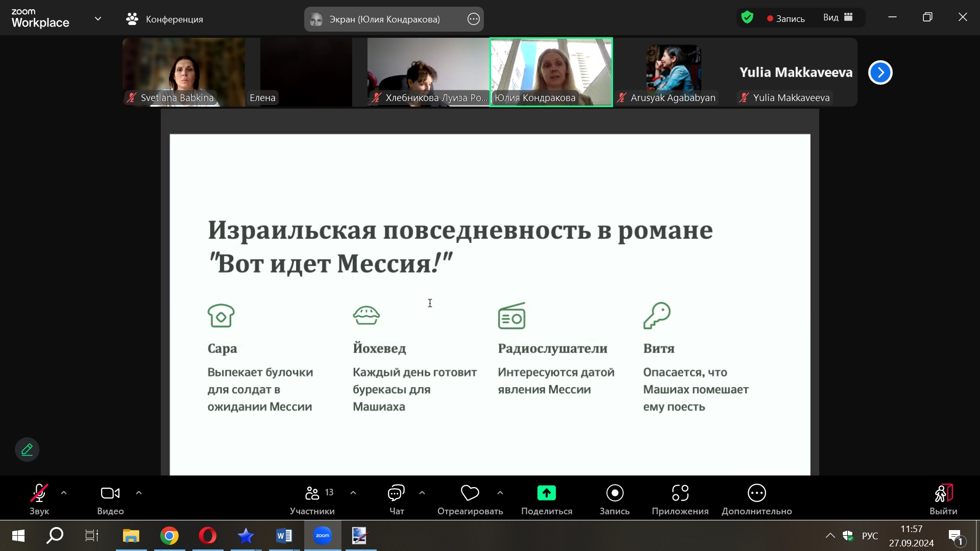
Task: Toggle the Record button
Action: click(x=615, y=493)
